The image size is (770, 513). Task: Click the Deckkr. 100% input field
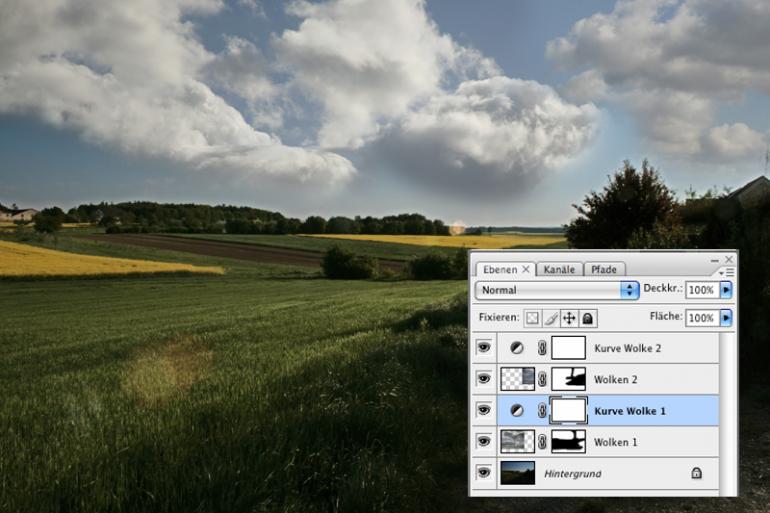(702, 290)
